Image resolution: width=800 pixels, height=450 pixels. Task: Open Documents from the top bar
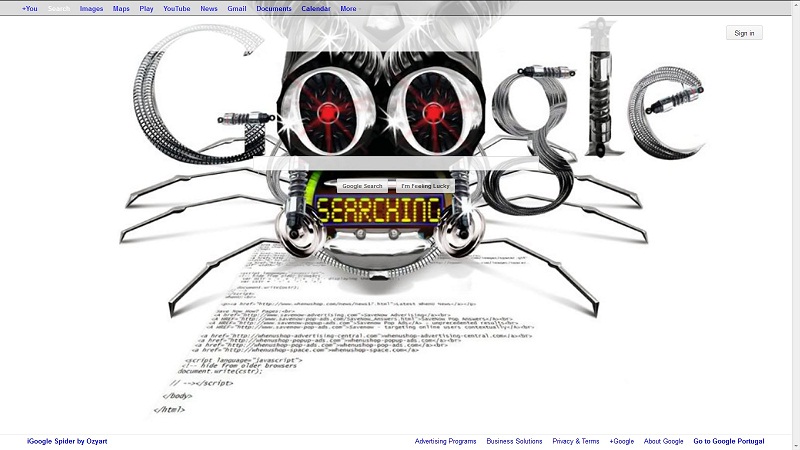pyautogui.click(x=274, y=9)
